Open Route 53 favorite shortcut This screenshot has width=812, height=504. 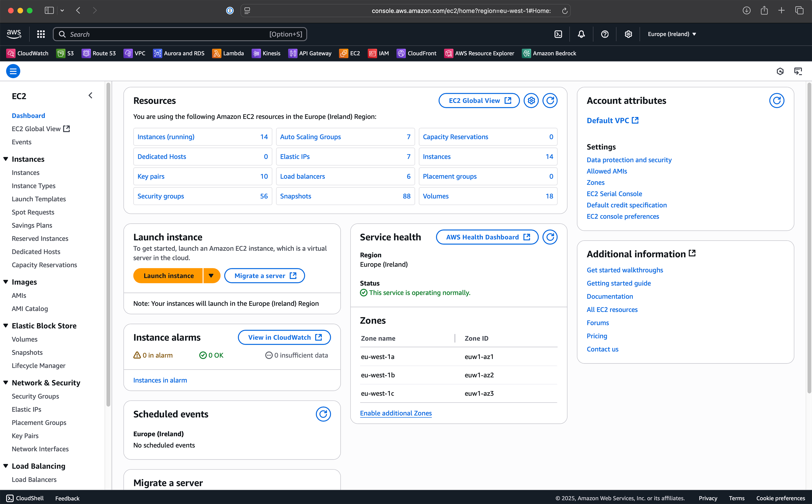(x=99, y=53)
